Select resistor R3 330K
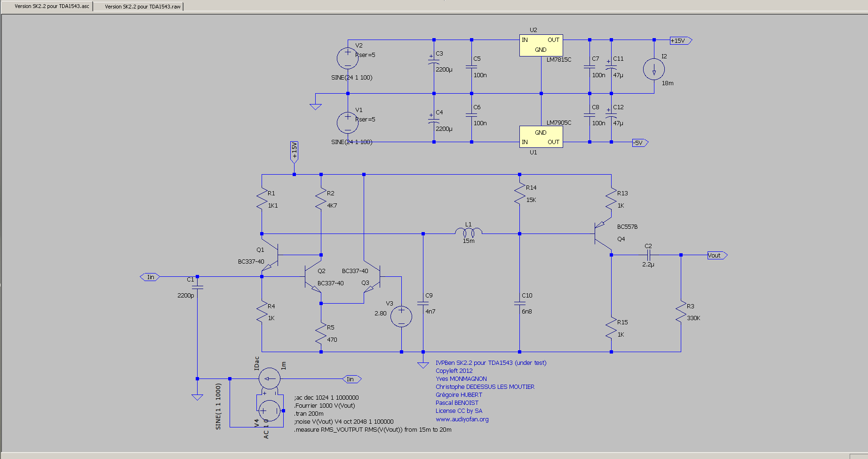Viewport: 868px width, 459px height. pyautogui.click(x=681, y=312)
